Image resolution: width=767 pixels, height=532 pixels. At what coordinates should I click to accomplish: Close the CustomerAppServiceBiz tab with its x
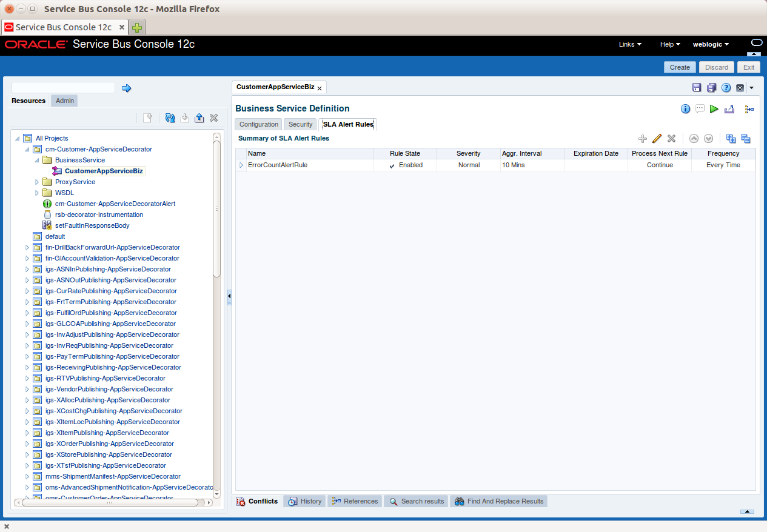(x=320, y=88)
